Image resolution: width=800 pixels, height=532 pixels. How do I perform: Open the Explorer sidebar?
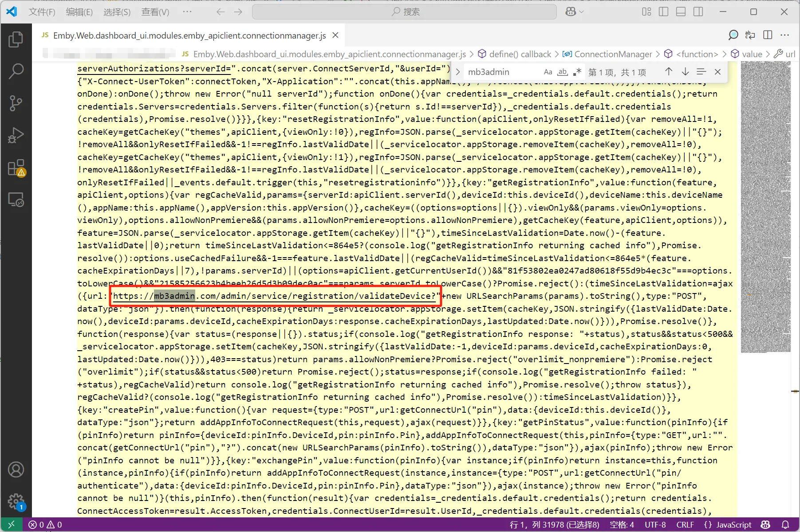pos(16,39)
